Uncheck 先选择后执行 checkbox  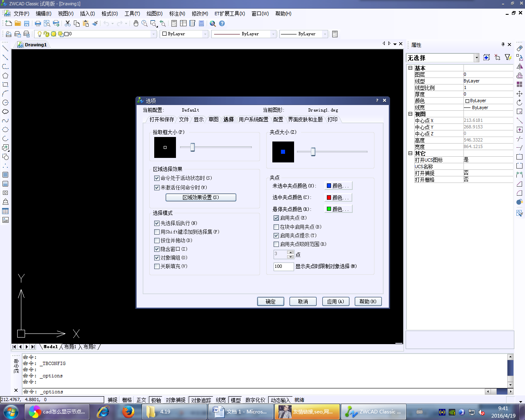[157, 223]
